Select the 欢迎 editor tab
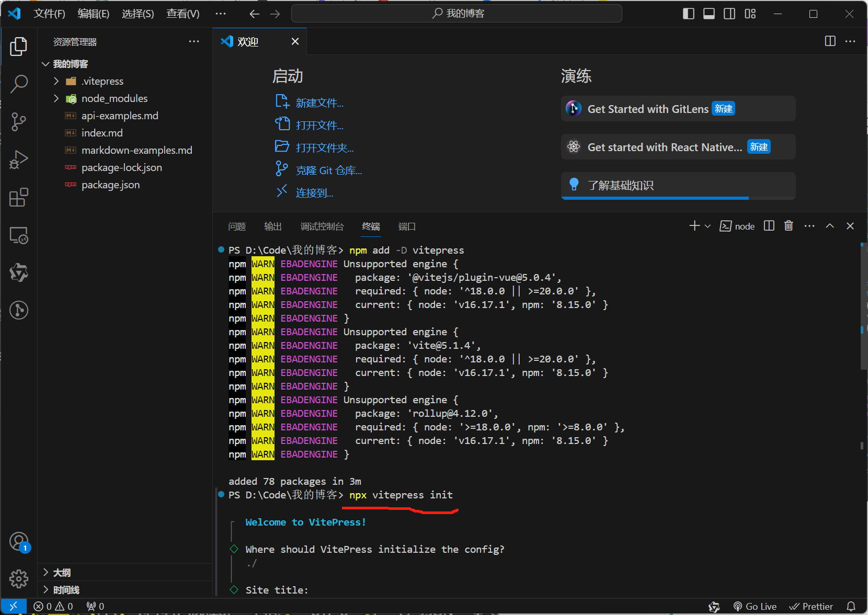868x615 pixels. tap(260, 41)
